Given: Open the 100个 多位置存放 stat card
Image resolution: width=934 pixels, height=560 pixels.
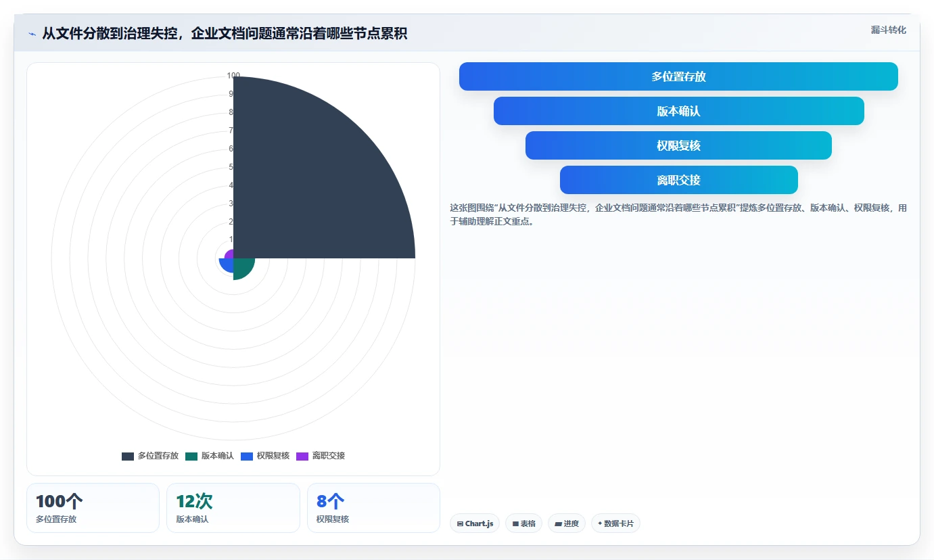Looking at the screenshot, I should (93, 508).
